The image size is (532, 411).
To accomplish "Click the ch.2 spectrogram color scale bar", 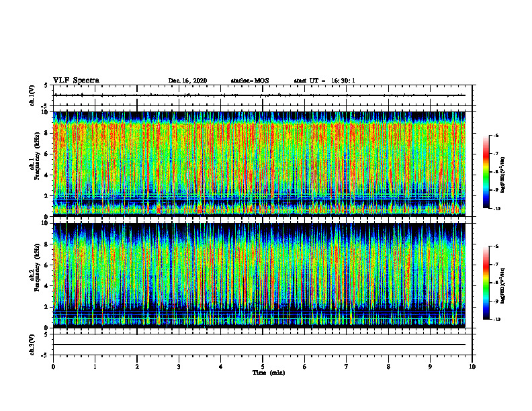I will click(x=486, y=283).
